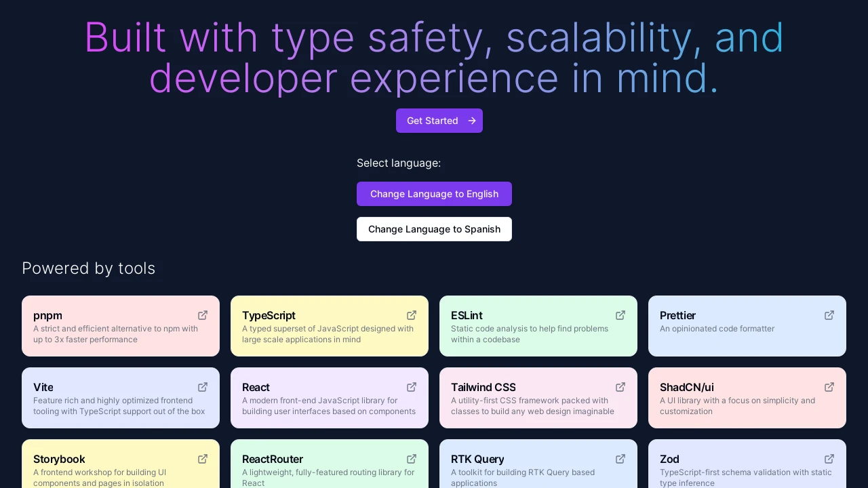The width and height of the screenshot is (868, 488).
Task: Open the Prettier external link icon
Action: pos(829,315)
